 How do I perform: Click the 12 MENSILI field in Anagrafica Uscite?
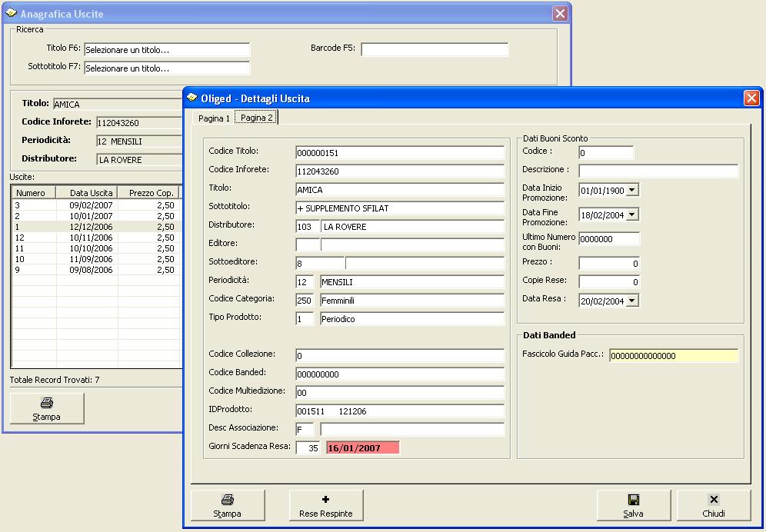click(x=139, y=141)
